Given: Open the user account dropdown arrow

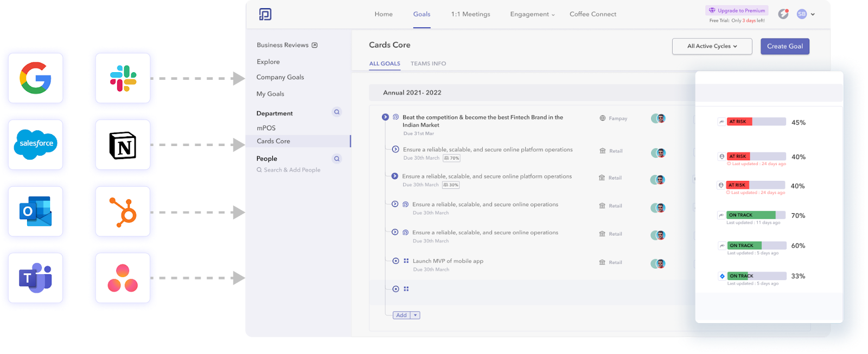Looking at the screenshot, I should point(813,15).
